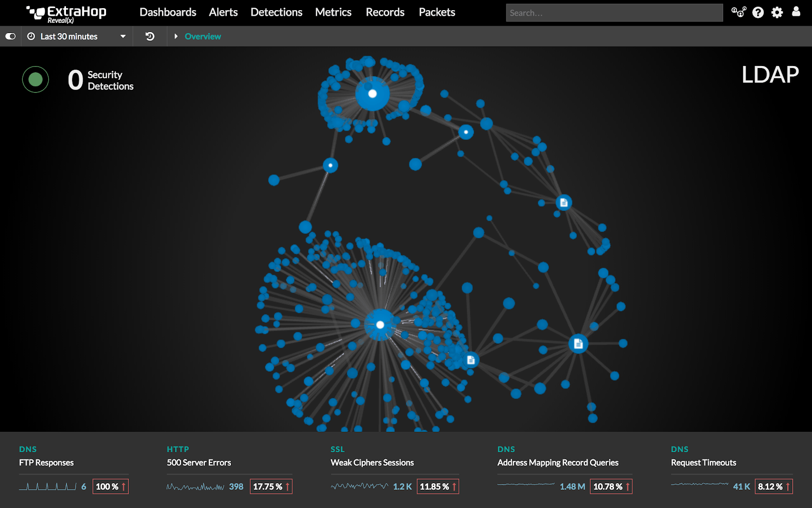The width and height of the screenshot is (812, 508).
Task: Open the system settings gear icon
Action: pos(777,13)
